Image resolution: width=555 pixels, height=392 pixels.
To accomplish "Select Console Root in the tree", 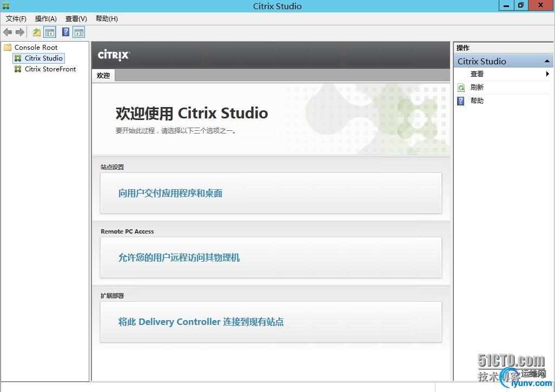I will [36, 48].
